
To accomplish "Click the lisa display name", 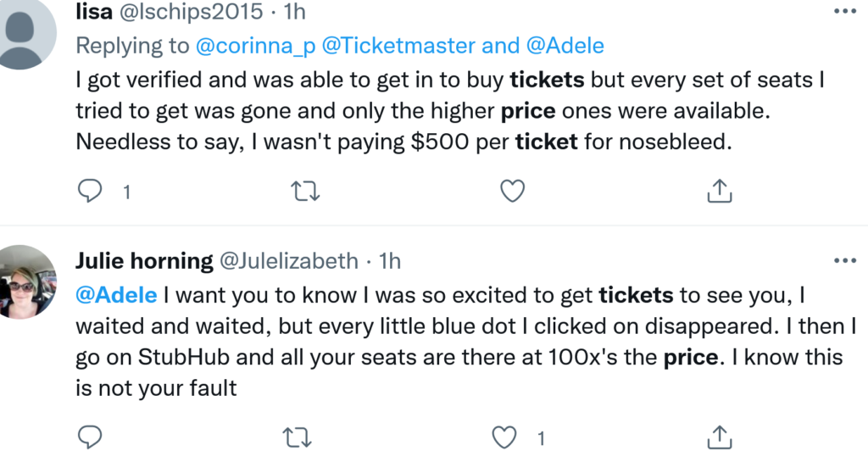I will (x=93, y=12).
